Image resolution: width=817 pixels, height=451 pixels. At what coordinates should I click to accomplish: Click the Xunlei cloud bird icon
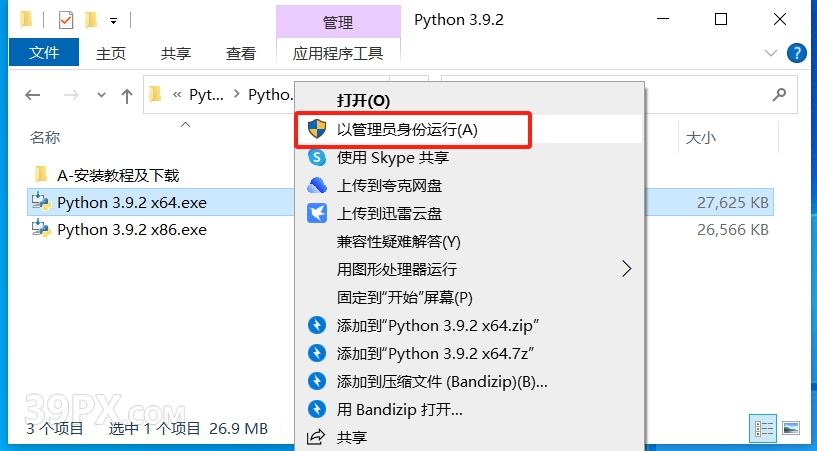point(317,213)
